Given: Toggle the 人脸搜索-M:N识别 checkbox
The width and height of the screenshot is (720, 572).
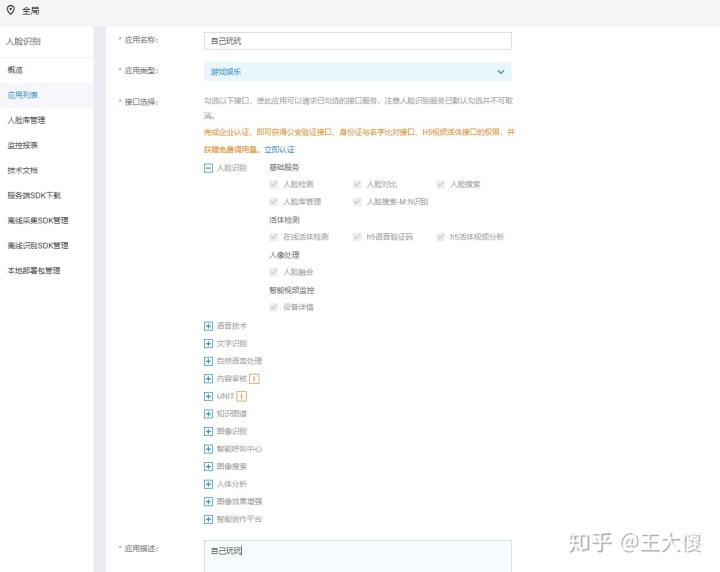Looking at the screenshot, I should 357,202.
